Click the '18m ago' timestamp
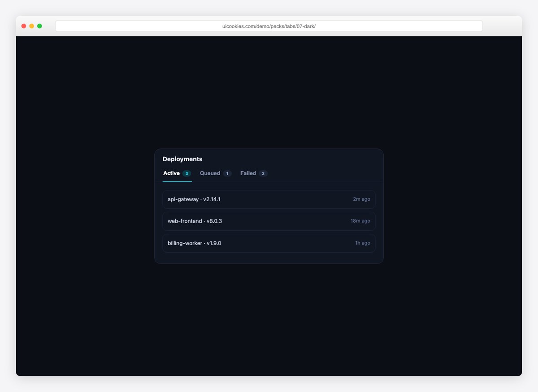This screenshot has height=392, width=538. point(360,221)
